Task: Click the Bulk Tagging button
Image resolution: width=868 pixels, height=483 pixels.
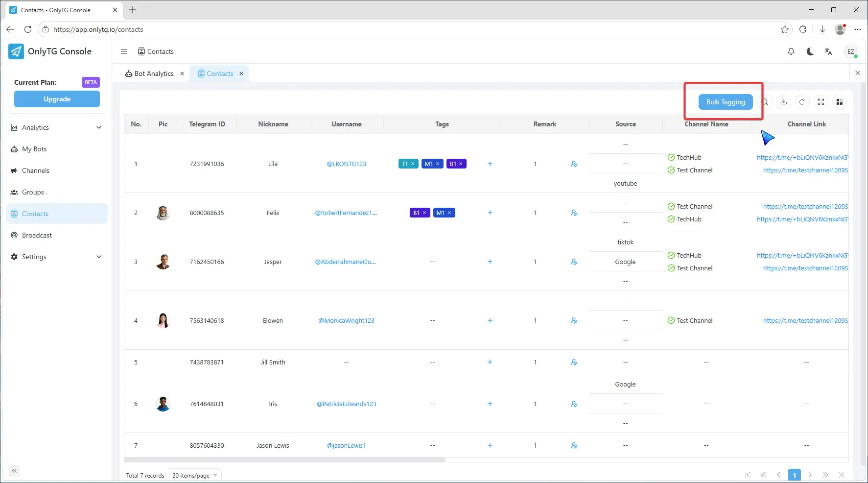Action: pyautogui.click(x=725, y=102)
